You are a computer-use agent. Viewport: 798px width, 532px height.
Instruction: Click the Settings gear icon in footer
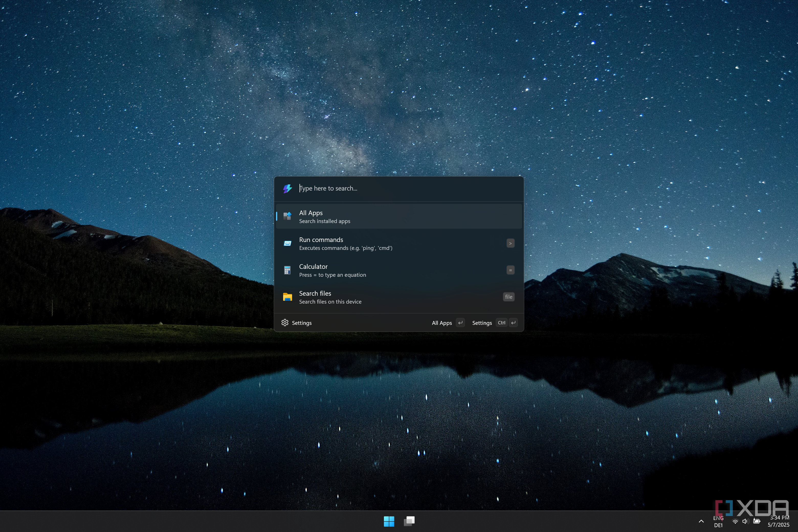tap(285, 323)
